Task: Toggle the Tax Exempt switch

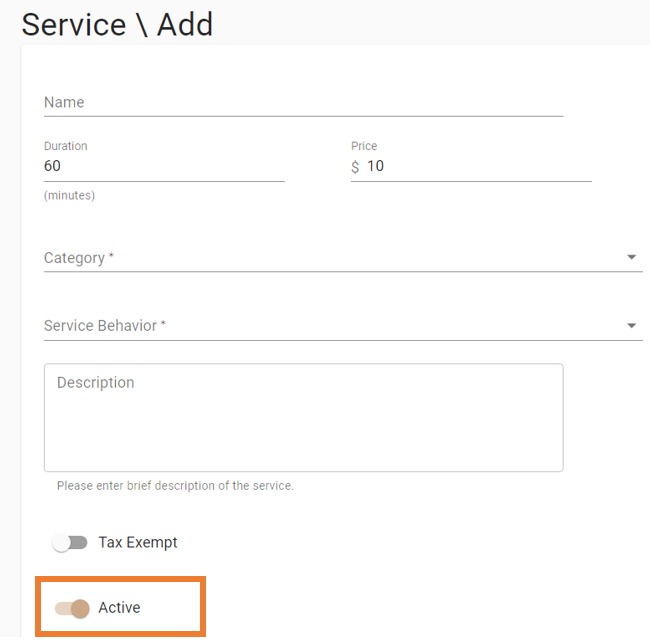Action: coord(70,542)
